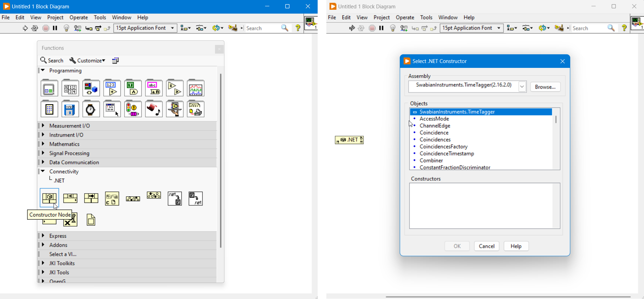Select the .NET constructor node on the right diagram
Viewport: 644px width, 299px height.
(349, 140)
